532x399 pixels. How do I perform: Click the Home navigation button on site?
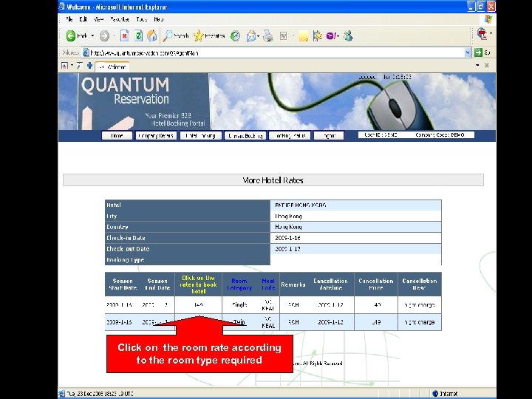point(117,136)
